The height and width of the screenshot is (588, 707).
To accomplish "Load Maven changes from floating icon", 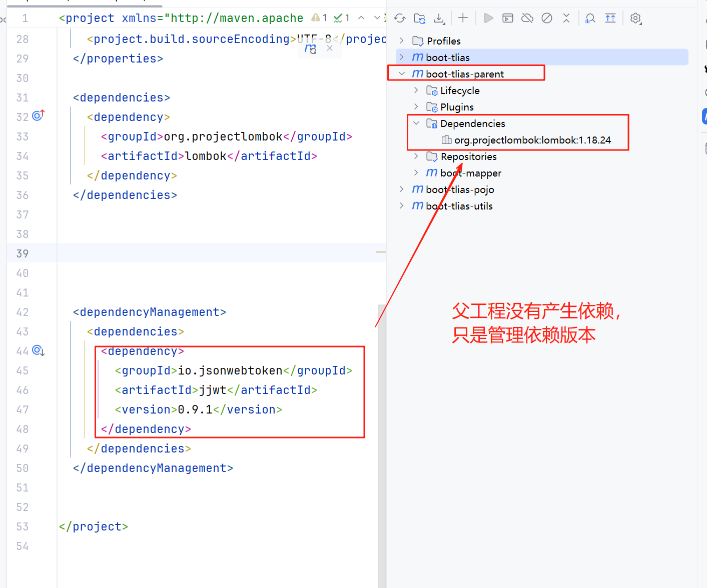I will [311, 49].
